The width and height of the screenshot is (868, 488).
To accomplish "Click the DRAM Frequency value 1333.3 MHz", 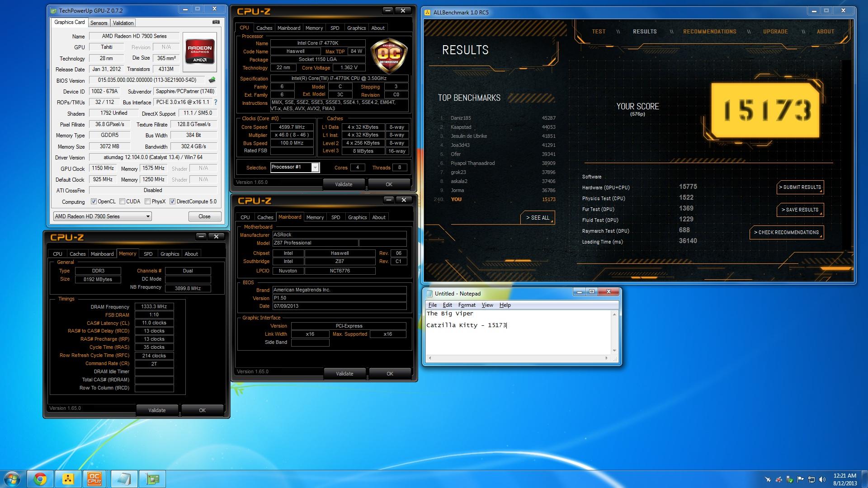I will pyautogui.click(x=154, y=307).
